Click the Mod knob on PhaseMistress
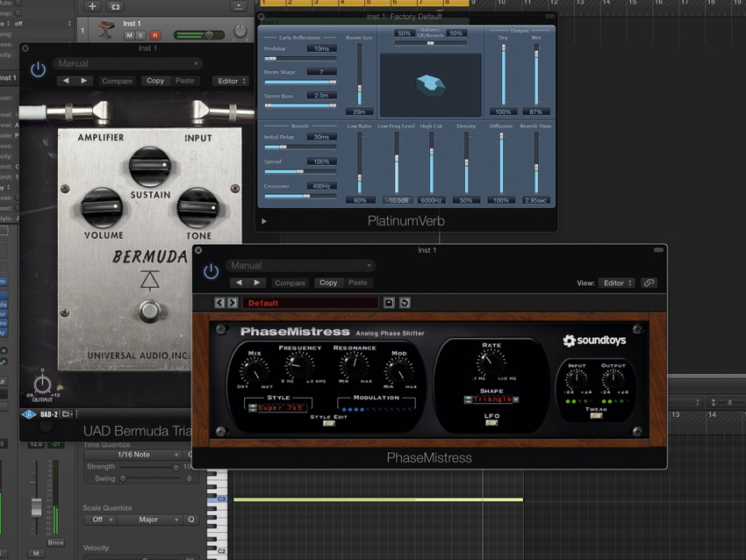Screen dimensions: 746x560 point(399,370)
